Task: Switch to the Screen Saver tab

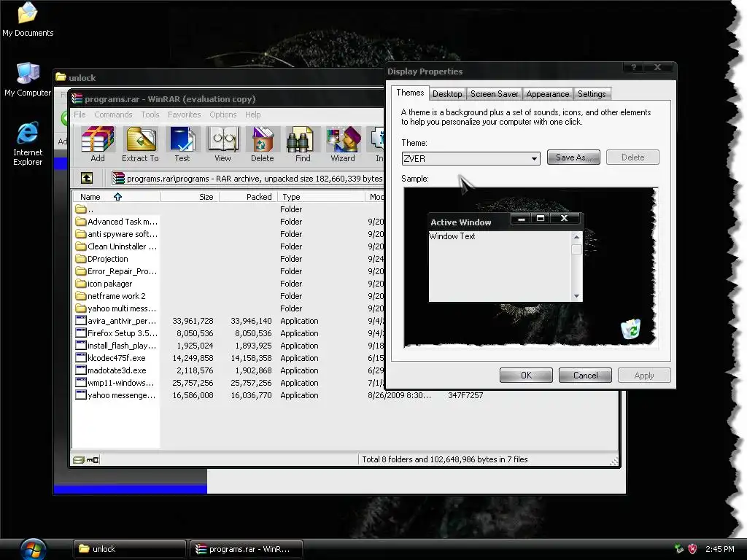Action: pyautogui.click(x=494, y=94)
